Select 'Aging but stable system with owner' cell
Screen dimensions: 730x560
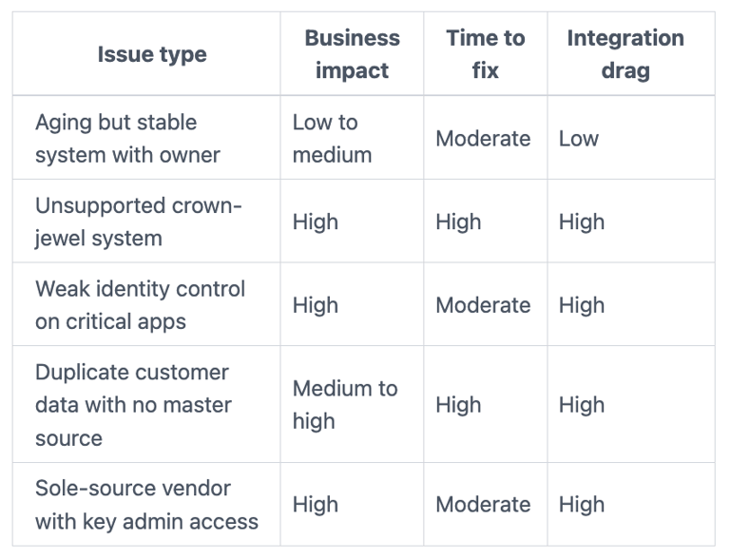[x=127, y=139]
